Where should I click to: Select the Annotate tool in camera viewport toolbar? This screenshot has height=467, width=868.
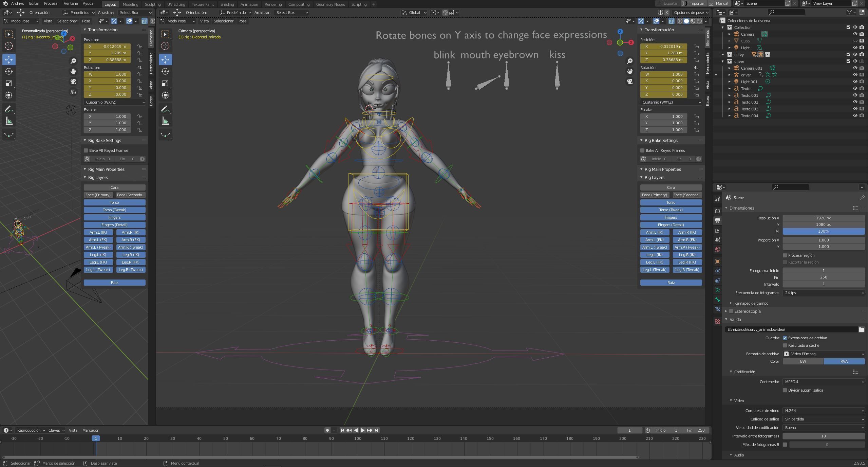165,109
